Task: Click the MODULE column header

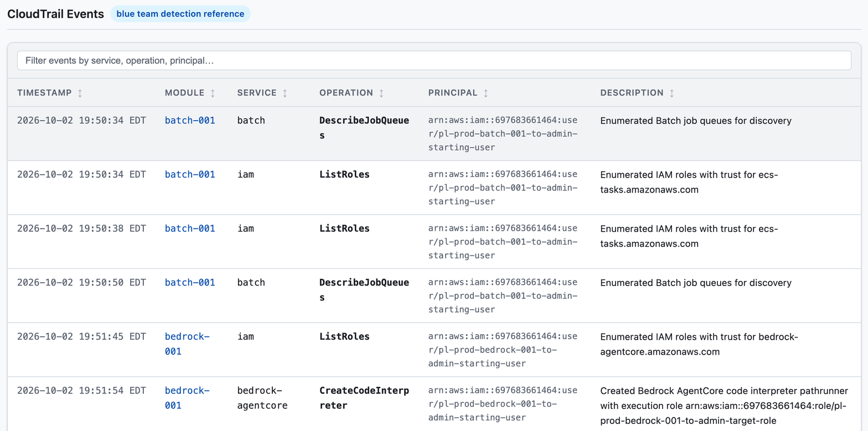Action: point(190,93)
